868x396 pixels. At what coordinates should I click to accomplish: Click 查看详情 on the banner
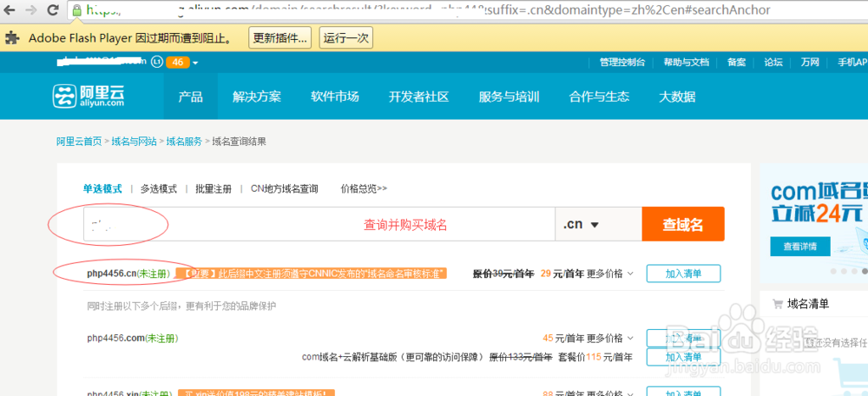click(800, 247)
